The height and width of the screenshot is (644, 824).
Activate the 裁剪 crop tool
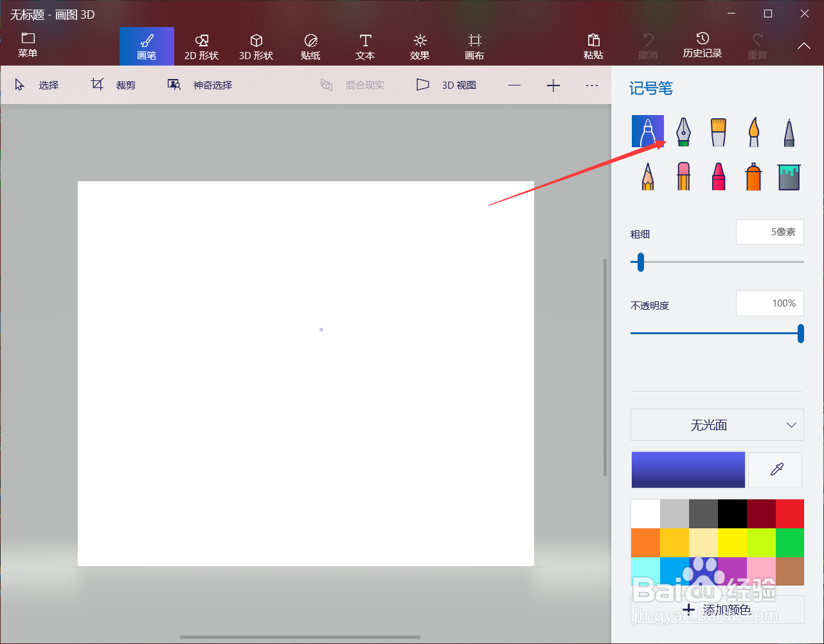coord(113,85)
